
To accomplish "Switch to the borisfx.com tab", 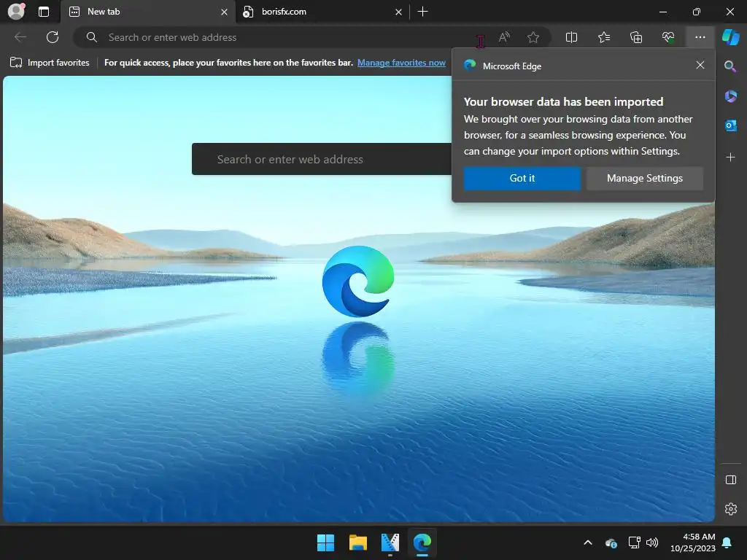I will click(322, 12).
